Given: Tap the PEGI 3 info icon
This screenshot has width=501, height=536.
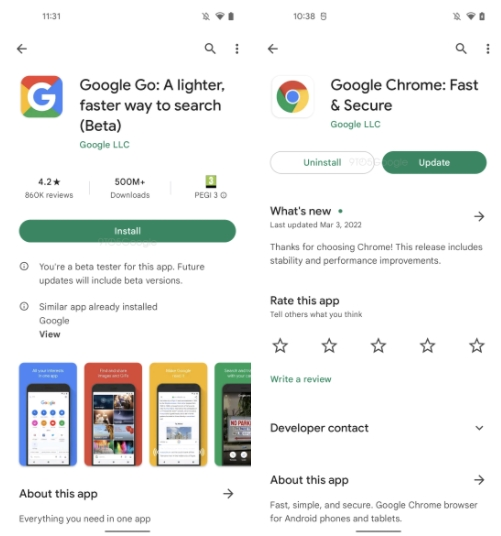Looking at the screenshot, I should coord(224,195).
